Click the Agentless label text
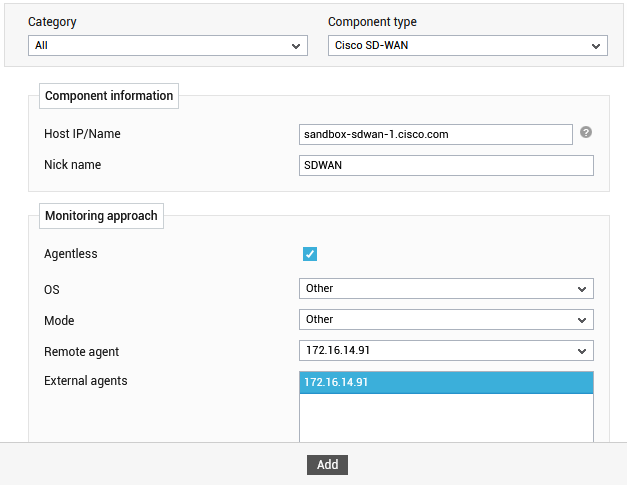627x485 pixels. (x=71, y=254)
